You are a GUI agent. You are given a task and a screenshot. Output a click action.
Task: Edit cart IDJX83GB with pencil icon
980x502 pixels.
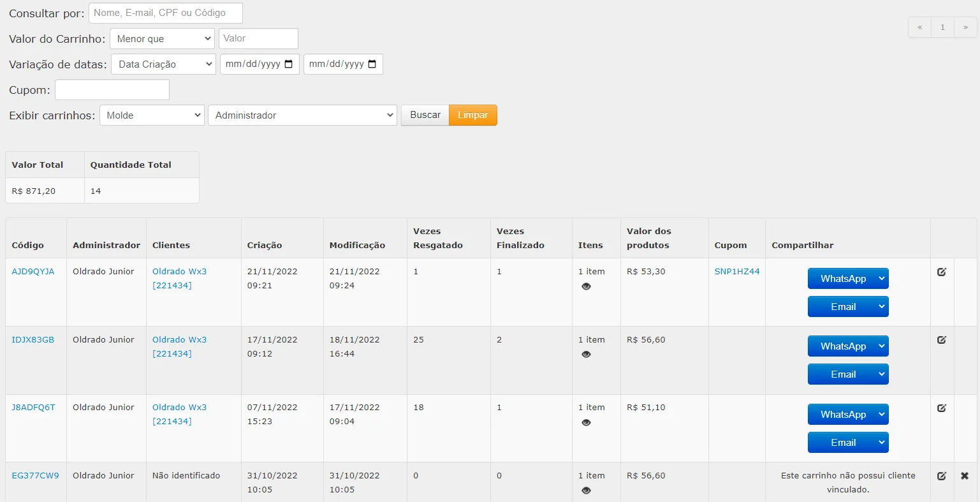coord(942,340)
